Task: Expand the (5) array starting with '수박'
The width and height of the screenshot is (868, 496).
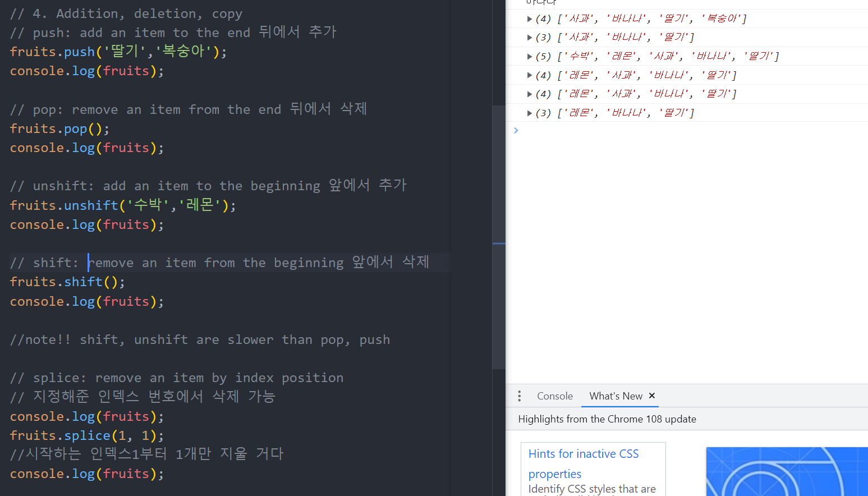Action: (529, 56)
